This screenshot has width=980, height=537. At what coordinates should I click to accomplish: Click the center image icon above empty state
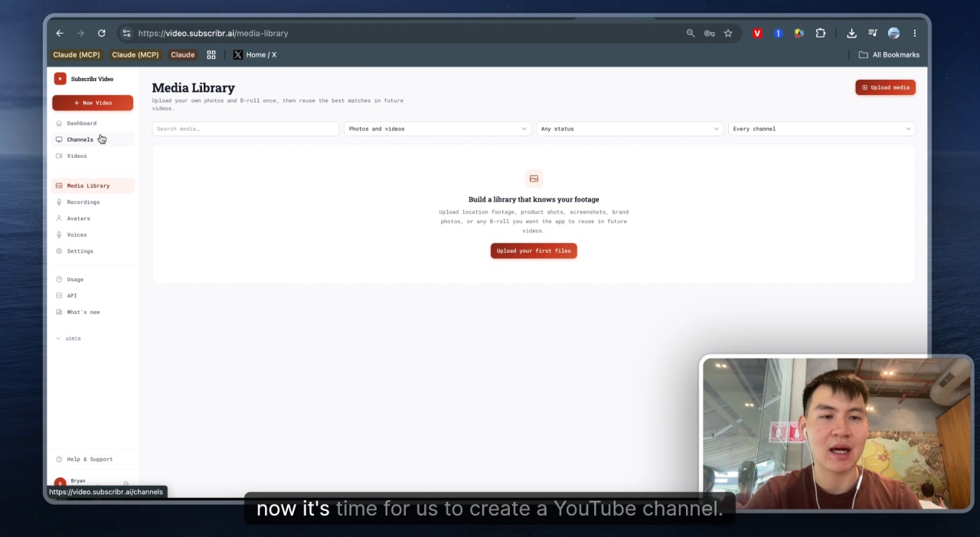point(534,178)
